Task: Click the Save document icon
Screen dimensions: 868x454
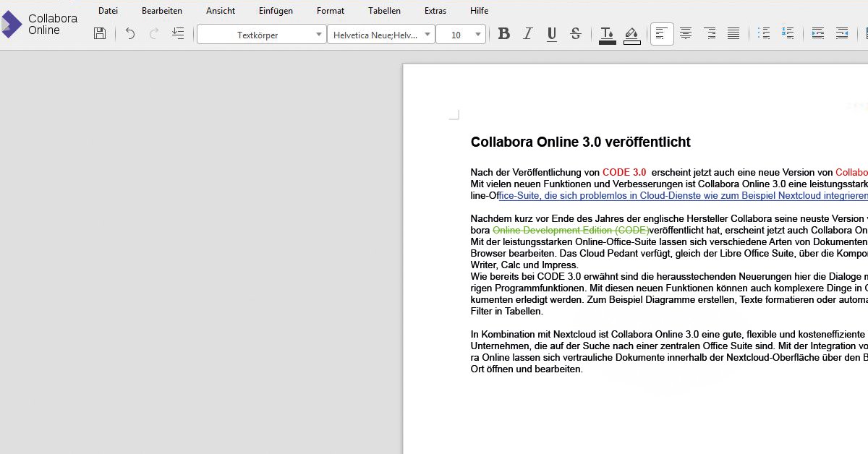Action: coord(100,34)
